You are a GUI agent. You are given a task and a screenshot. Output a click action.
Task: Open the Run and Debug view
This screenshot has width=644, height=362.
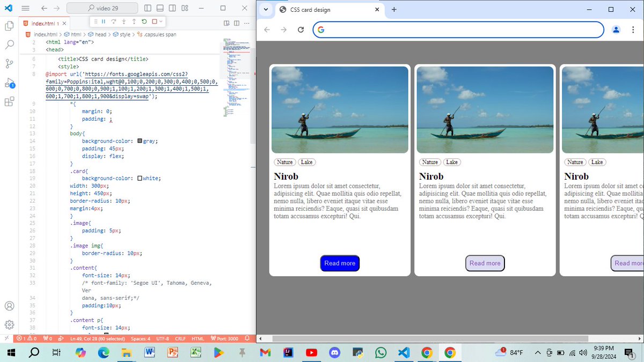[9, 83]
